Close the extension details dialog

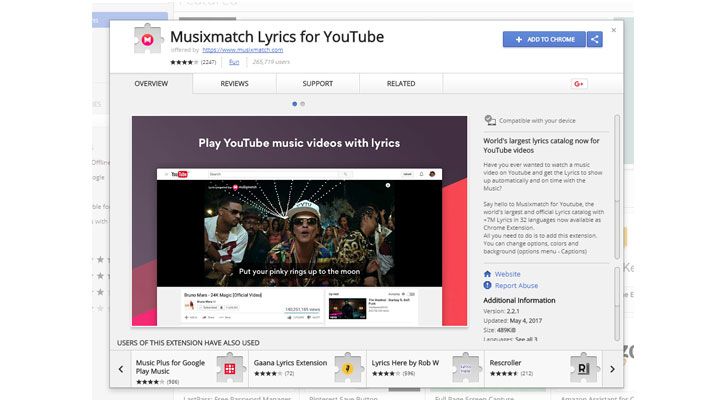(614, 30)
